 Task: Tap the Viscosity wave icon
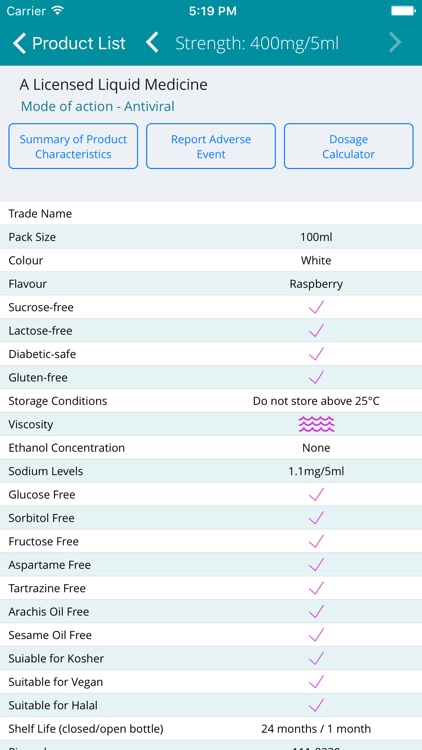[x=316, y=424]
